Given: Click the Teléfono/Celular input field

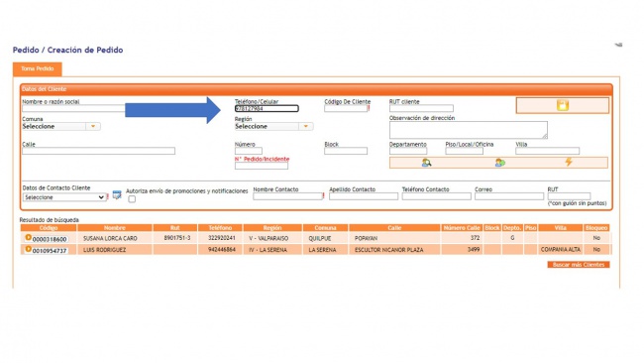Looking at the screenshot, I should point(267,108).
